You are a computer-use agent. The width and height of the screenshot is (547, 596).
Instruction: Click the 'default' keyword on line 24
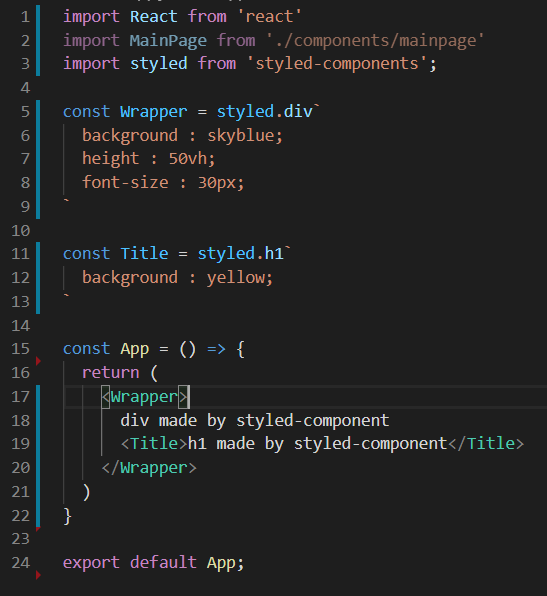(x=163, y=563)
